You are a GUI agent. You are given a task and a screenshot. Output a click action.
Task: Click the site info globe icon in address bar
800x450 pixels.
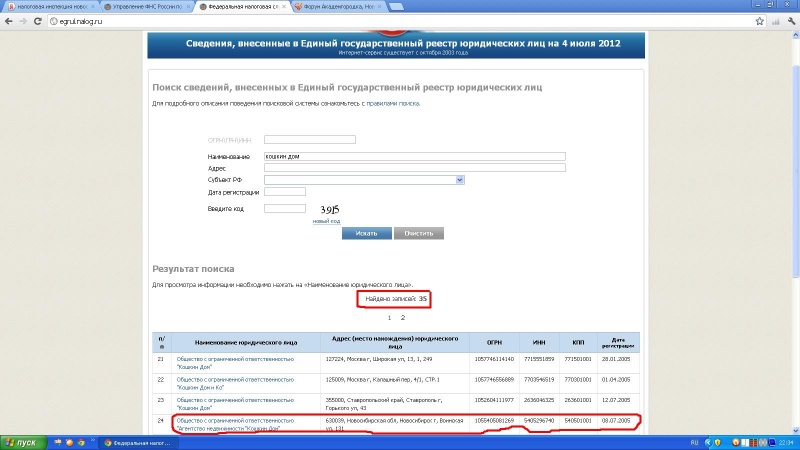point(54,21)
